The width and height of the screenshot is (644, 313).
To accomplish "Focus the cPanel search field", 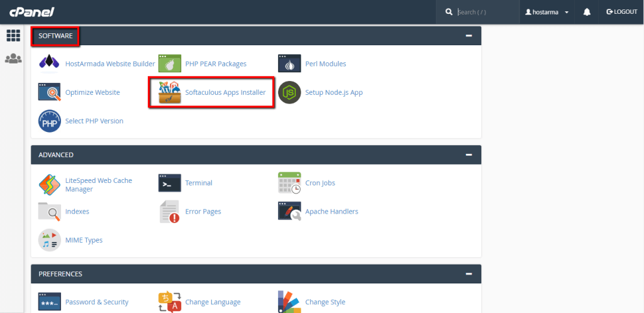I will coord(487,12).
